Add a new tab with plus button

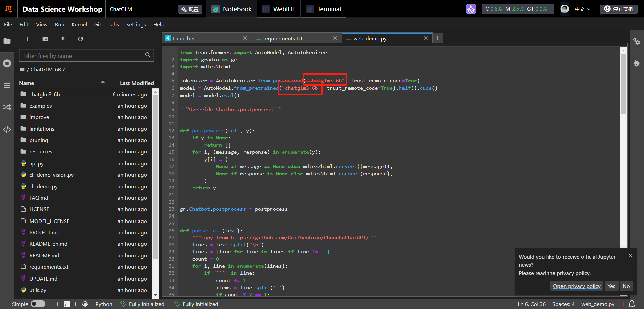click(x=438, y=38)
